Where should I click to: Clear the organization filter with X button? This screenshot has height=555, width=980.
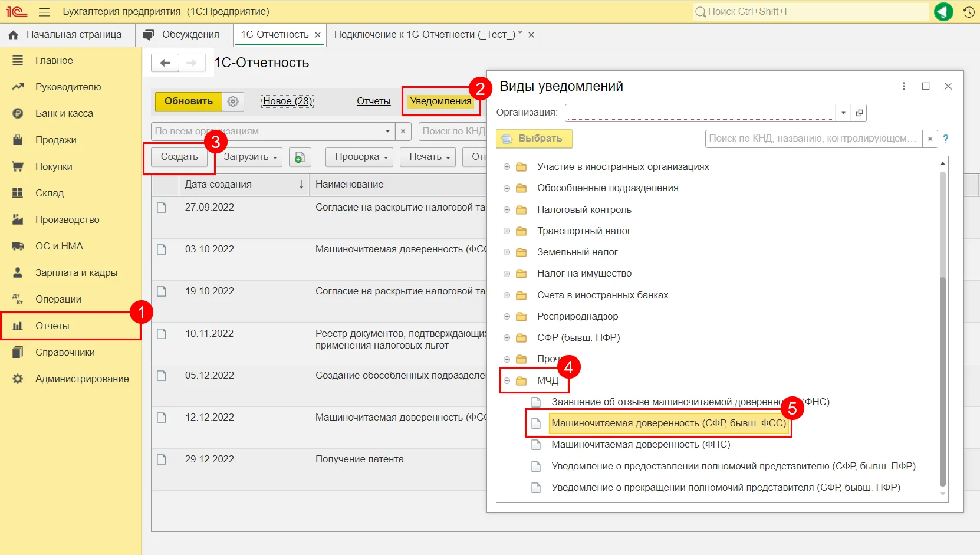[x=403, y=132]
